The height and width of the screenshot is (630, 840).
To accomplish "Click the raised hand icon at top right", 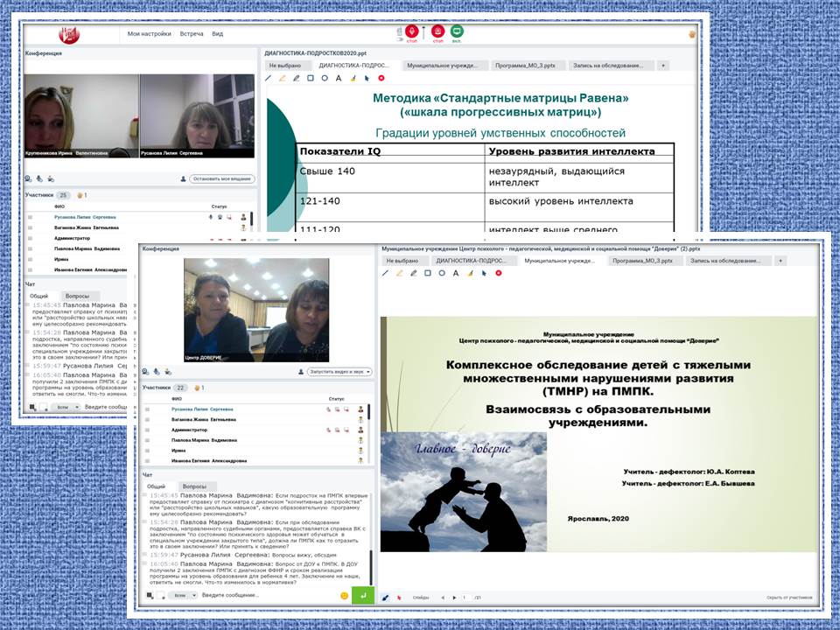I will click(x=691, y=34).
